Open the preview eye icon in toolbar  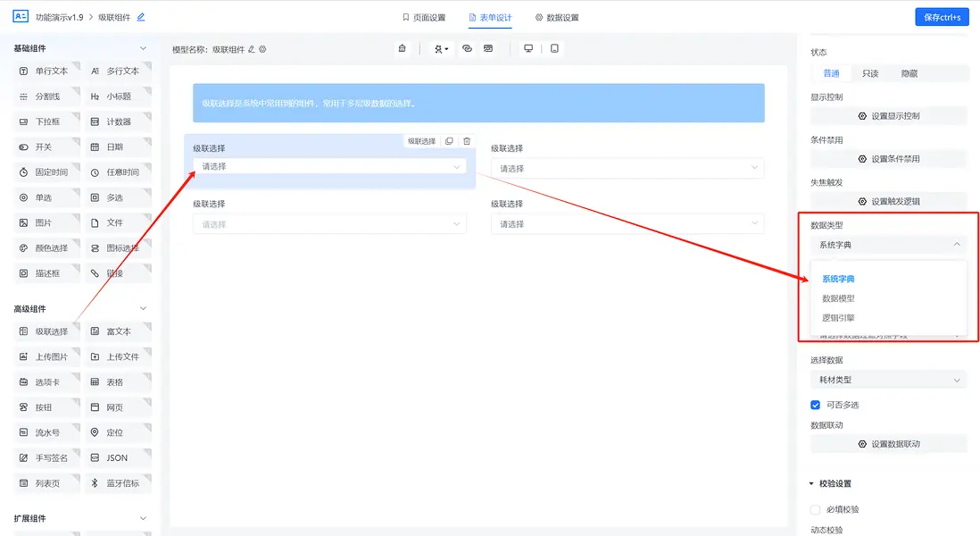click(467, 48)
